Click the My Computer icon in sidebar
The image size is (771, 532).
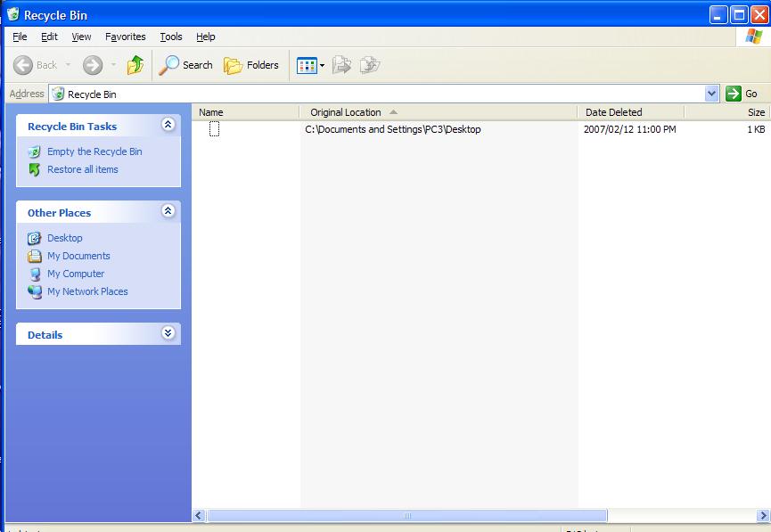35,274
